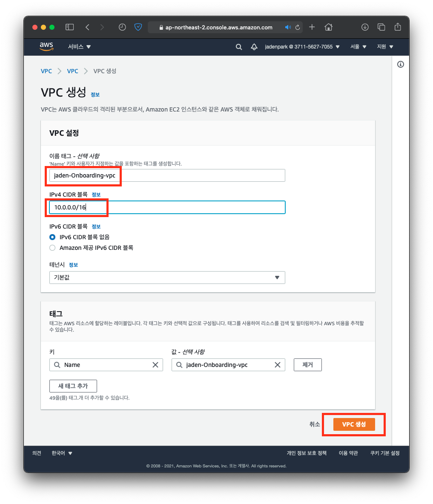Go to the second VPC breadcrumb link
The height and width of the screenshot is (504, 433).
coord(73,71)
